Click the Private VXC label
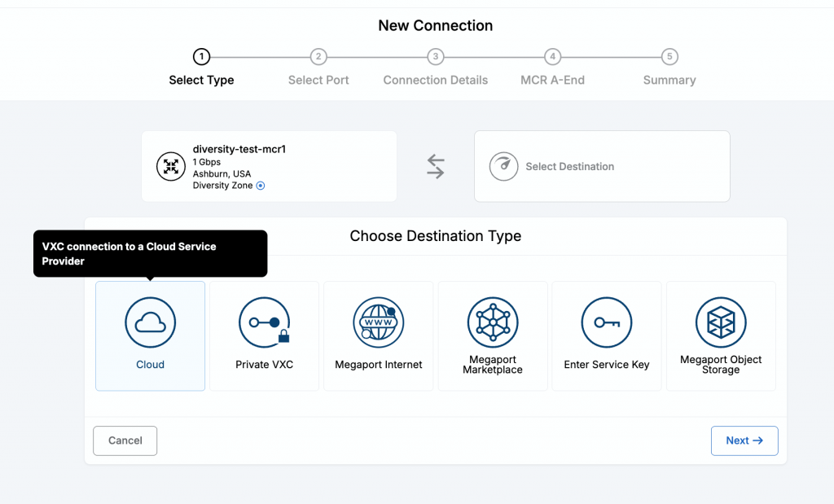 coord(265,365)
